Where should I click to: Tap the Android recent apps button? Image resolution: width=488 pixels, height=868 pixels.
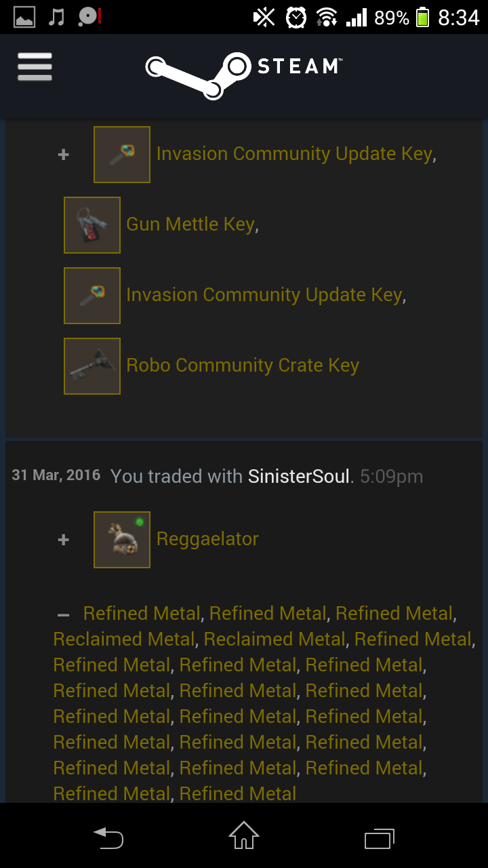pos(380,838)
